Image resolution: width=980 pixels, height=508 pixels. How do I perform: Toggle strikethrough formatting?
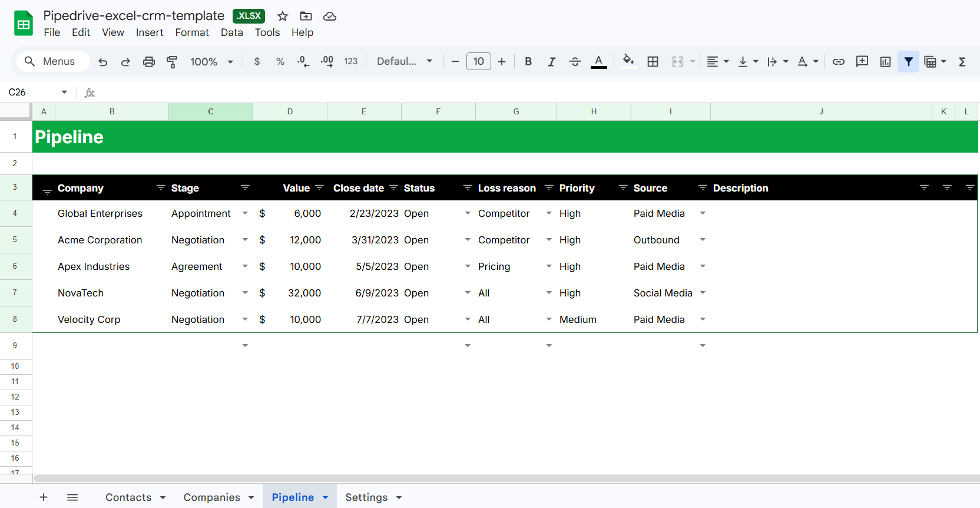(575, 61)
